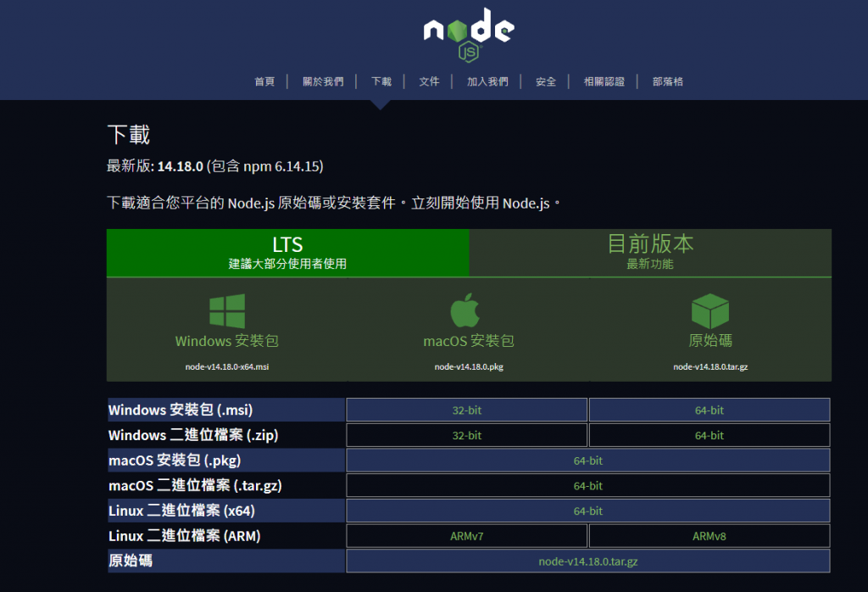Click the Windows 安裝包 link

click(227, 341)
